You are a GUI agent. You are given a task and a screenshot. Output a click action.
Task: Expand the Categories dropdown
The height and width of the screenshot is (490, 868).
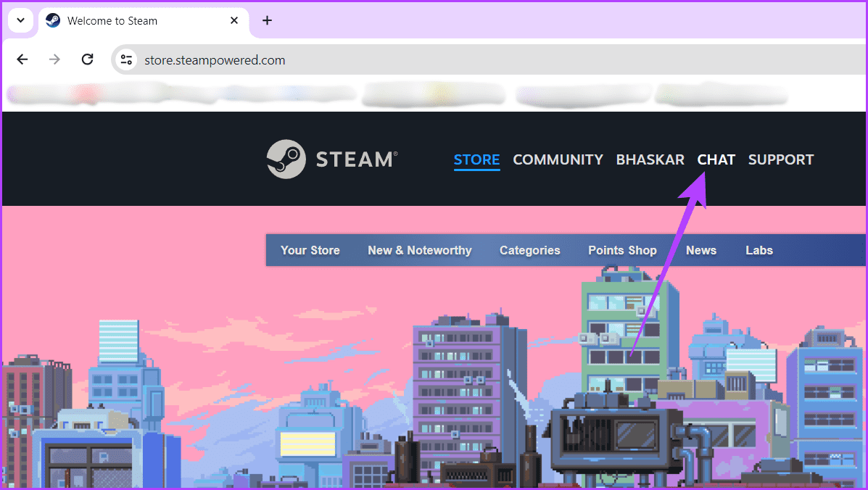point(529,250)
